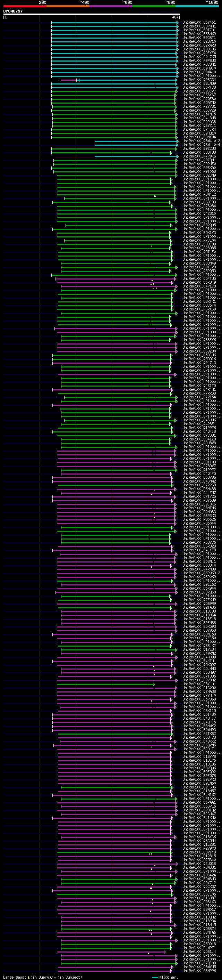Select hit label UniRef100_A8N4L2
This screenshot has width=222, height=980.
click(x=199, y=194)
